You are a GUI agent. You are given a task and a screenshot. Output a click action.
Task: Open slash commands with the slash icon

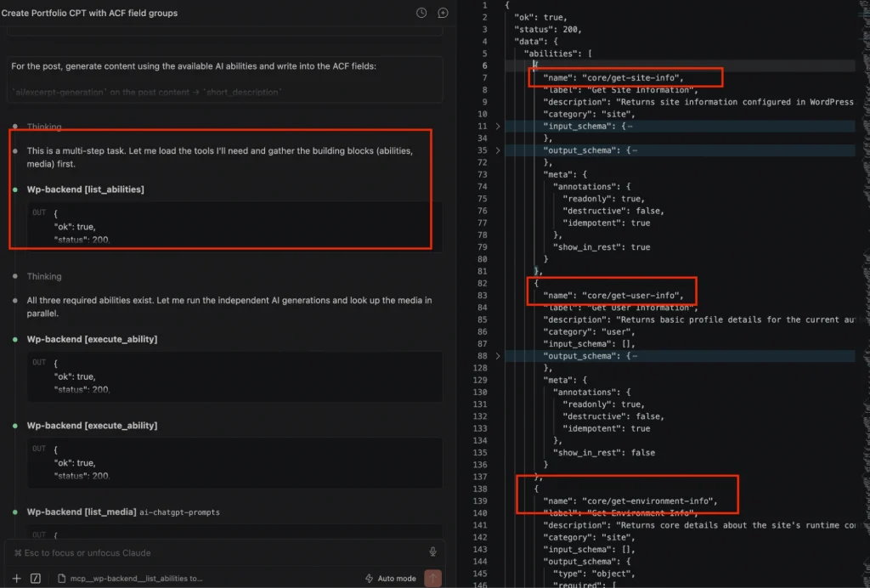click(x=36, y=578)
